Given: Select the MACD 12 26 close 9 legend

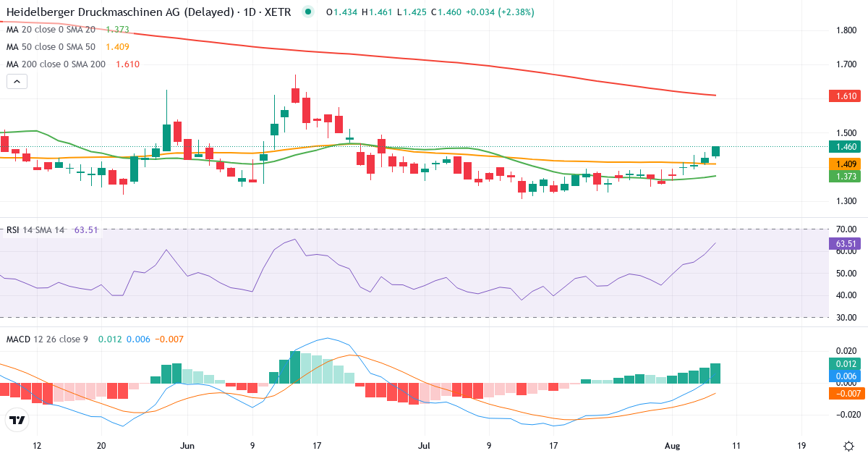Looking at the screenshot, I should coord(47,339).
